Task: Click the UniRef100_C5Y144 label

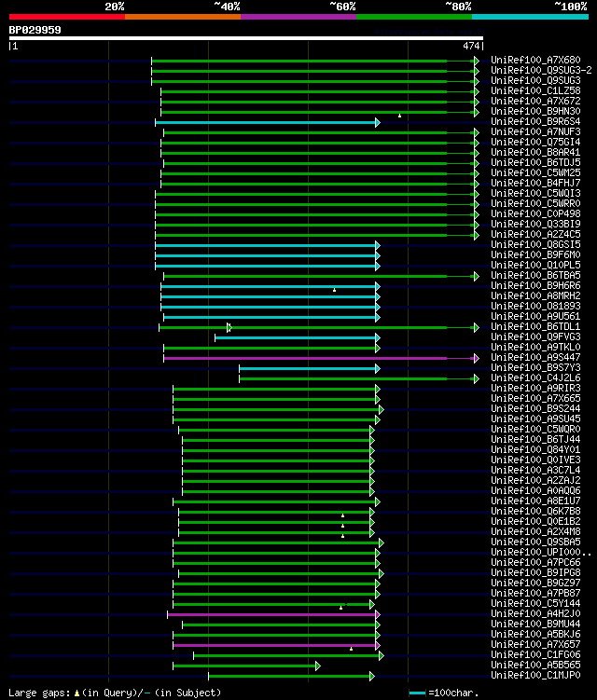Action: pyautogui.click(x=535, y=604)
